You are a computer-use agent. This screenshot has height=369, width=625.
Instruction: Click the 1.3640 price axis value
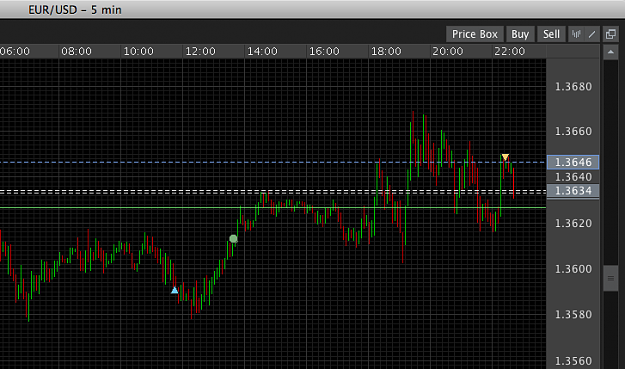point(573,177)
